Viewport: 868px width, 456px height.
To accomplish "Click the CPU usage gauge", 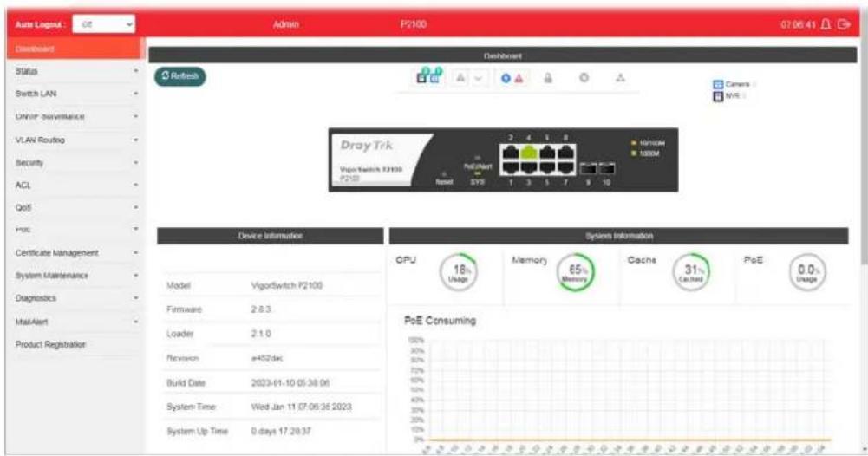I will point(459,272).
